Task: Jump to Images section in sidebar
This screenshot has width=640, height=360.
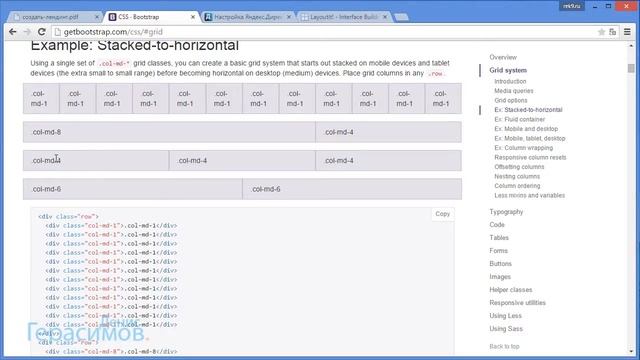Action: tap(500, 277)
